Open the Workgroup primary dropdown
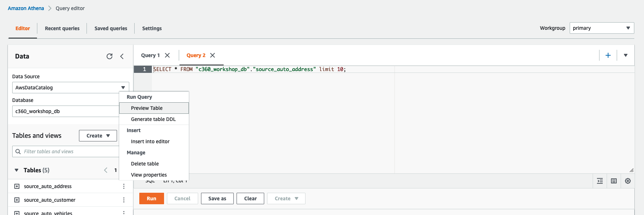 point(601,28)
